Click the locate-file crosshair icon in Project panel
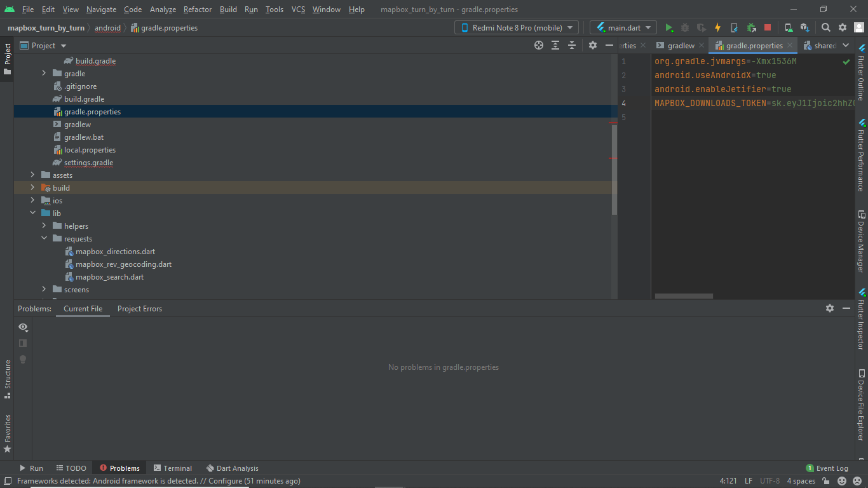This screenshot has width=868, height=488. (539, 45)
